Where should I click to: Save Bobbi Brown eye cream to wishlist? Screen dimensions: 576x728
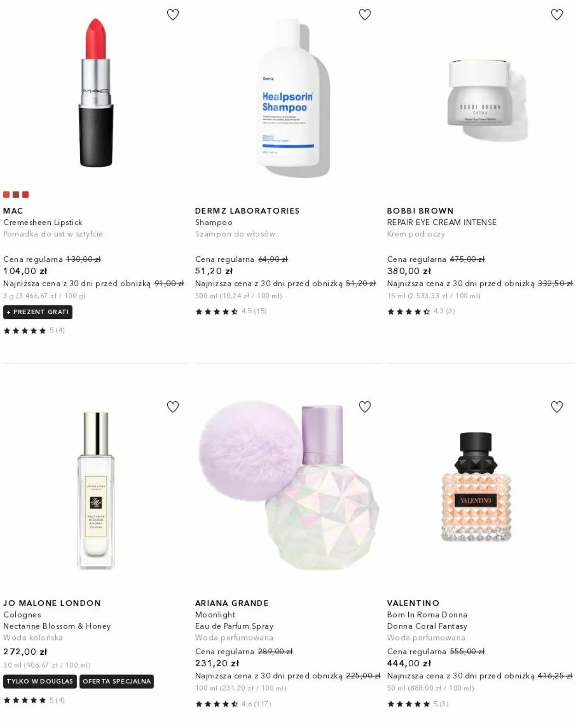pos(557,15)
